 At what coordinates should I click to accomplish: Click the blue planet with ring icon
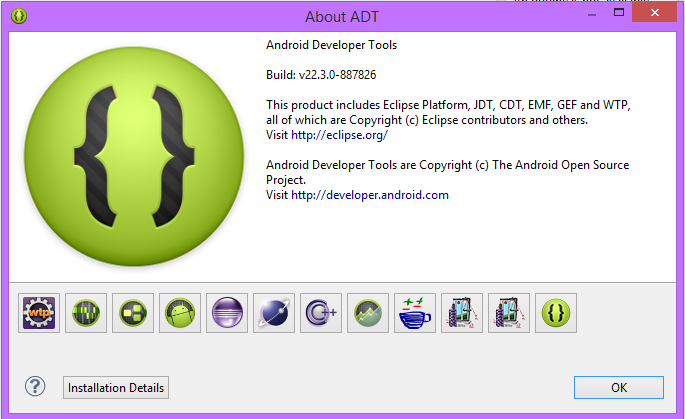[x=274, y=313]
